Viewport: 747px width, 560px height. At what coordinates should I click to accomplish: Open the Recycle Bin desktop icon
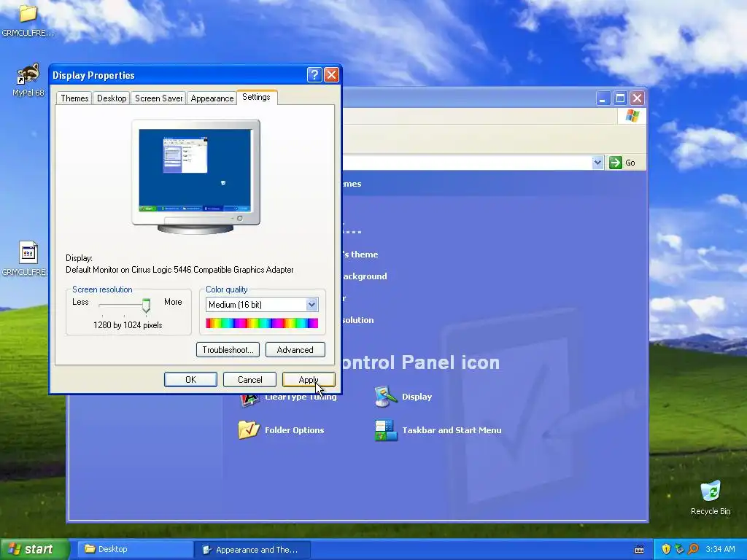[x=711, y=491]
